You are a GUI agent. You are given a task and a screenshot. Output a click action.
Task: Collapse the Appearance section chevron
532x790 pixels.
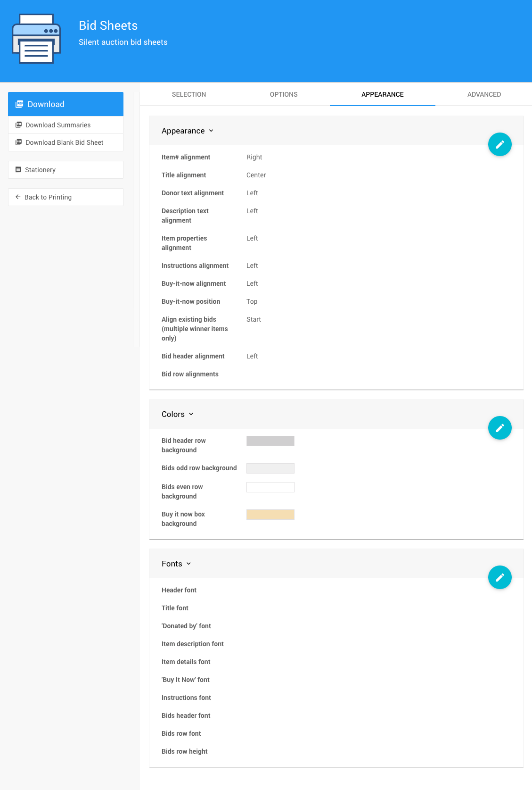[211, 131]
